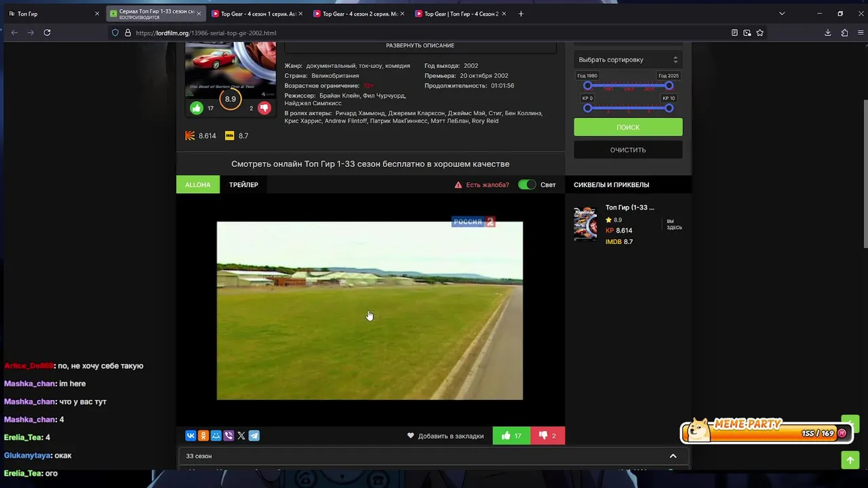
Task: Open the browser downloads icon
Action: point(828,33)
